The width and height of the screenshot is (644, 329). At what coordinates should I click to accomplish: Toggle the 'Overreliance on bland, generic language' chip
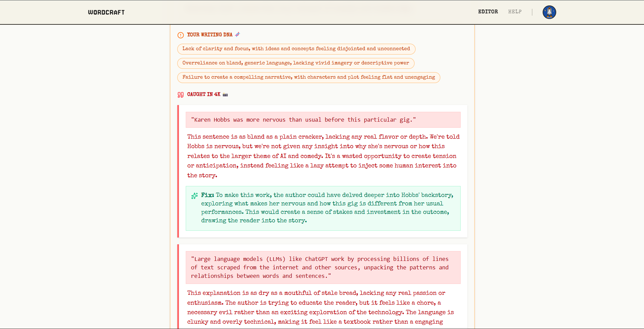(295, 63)
